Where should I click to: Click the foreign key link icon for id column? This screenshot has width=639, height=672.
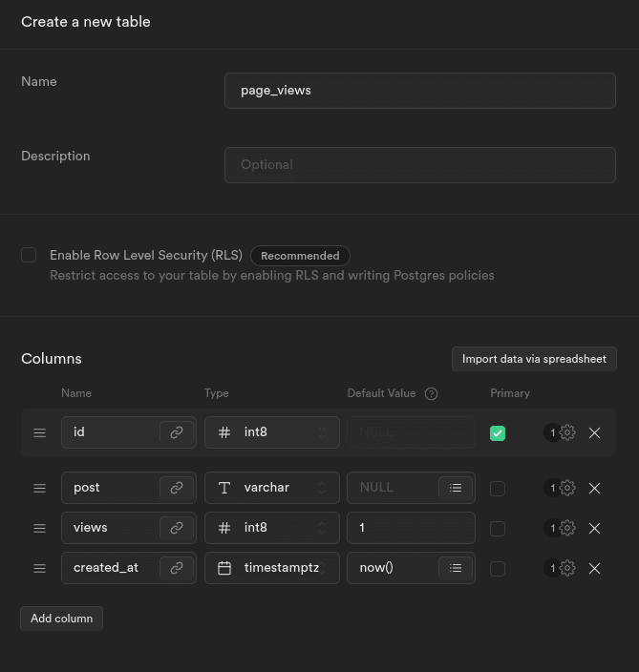[177, 432]
